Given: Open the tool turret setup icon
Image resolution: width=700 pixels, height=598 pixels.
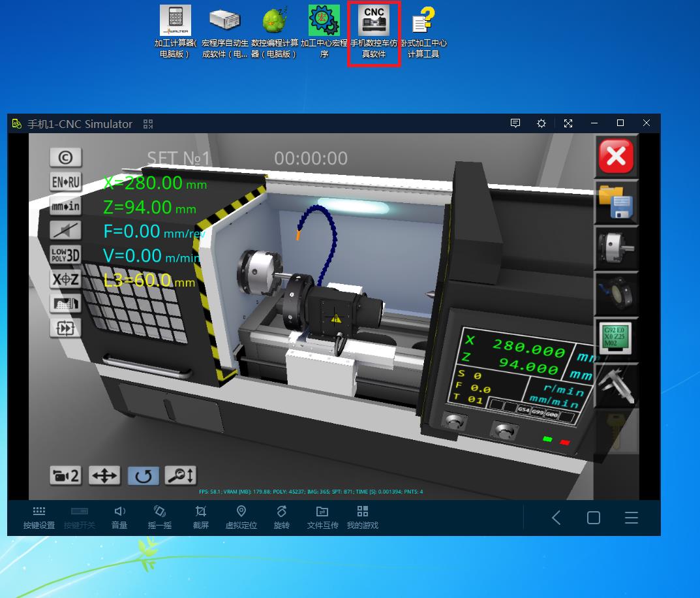Looking at the screenshot, I should coord(616,294).
